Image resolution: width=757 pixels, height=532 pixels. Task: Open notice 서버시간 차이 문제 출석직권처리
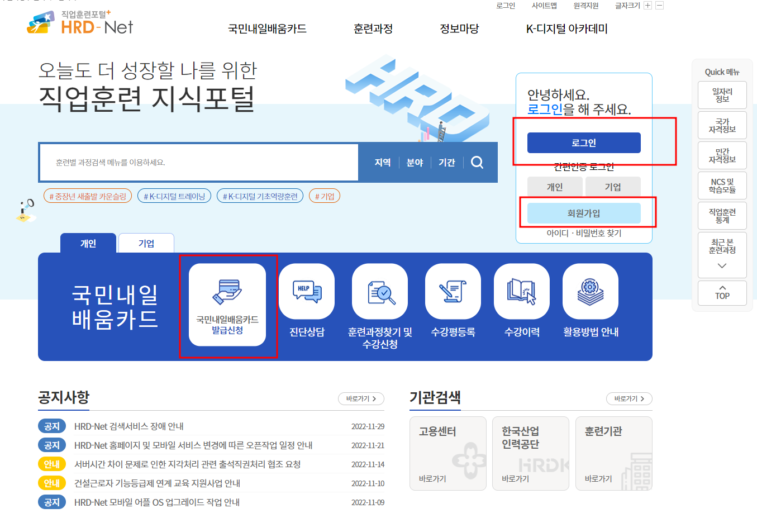188,464
